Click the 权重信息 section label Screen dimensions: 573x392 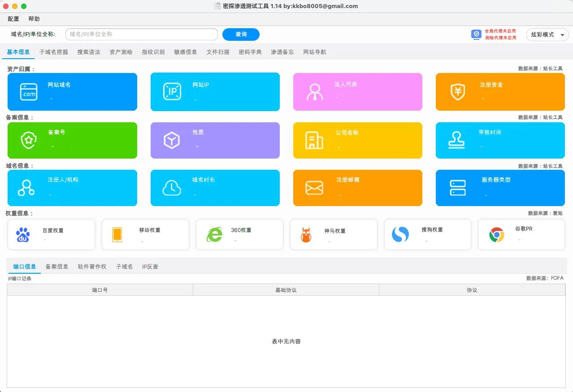19,213
